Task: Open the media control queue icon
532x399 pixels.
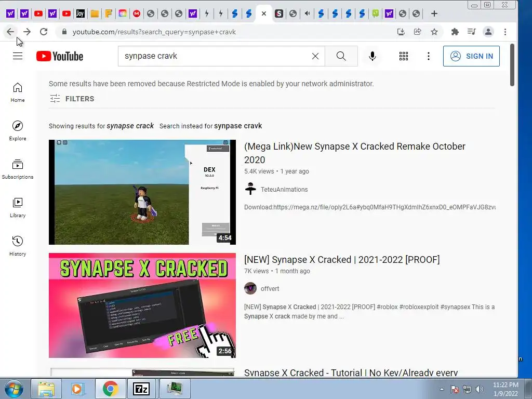Action: 471,32
